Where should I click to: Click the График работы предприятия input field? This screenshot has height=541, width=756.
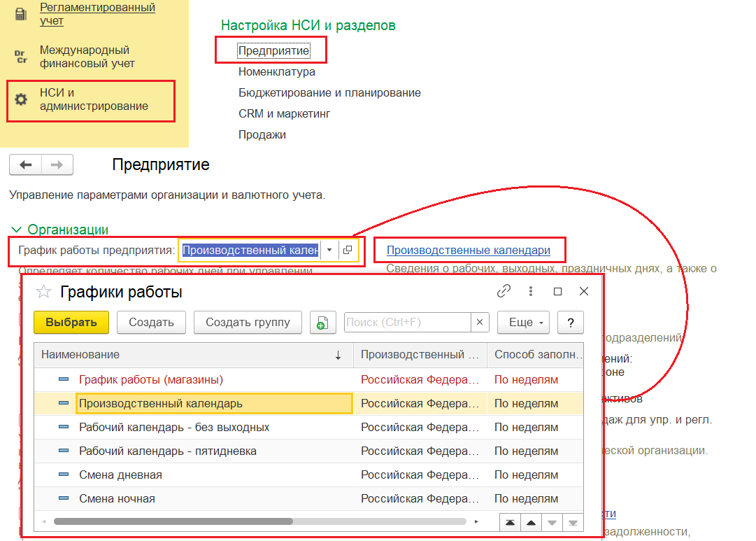[x=250, y=250]
